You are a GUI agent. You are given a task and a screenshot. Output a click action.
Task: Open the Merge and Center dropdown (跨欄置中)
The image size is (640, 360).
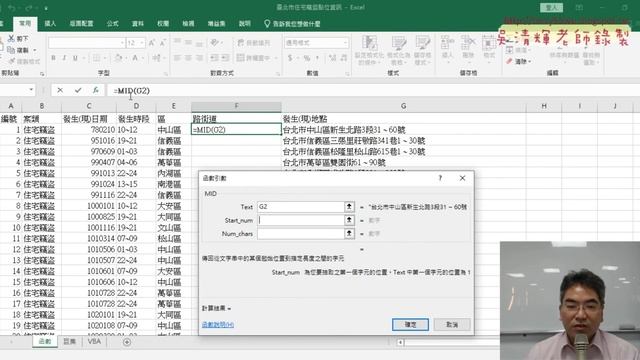[276, 58]
